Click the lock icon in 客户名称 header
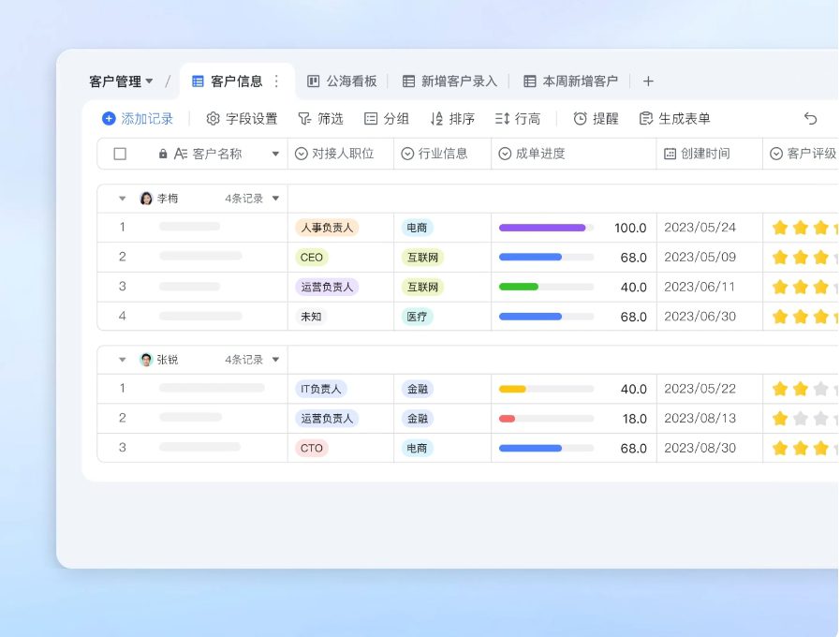Image resolution: width=840 pixels, height=637 pixels. point(163,154)
